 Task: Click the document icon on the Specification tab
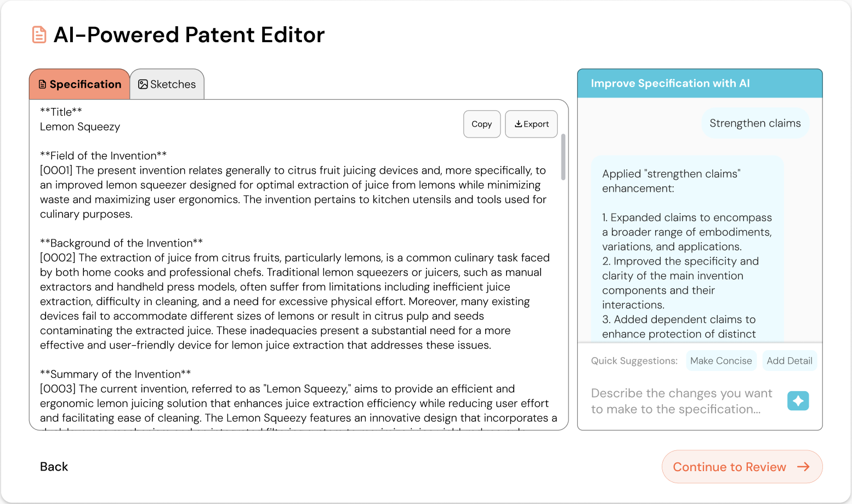(42, 84)
